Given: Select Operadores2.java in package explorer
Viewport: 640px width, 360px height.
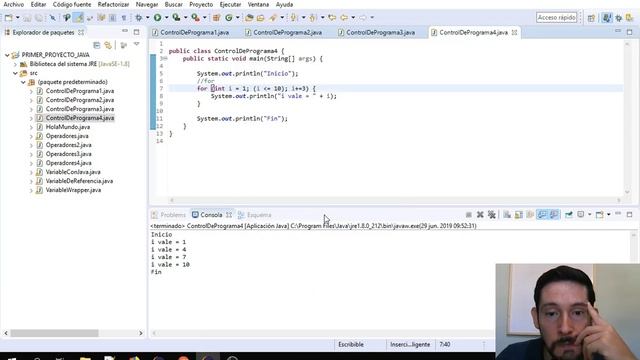Looking at the screenshot, I should (x=69, y=145).
